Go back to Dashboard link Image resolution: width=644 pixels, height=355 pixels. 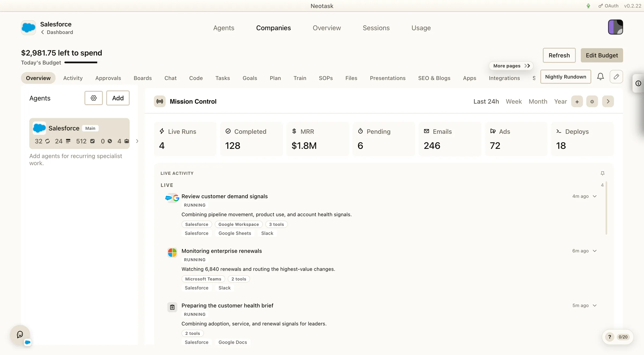(x=57, y=32)
